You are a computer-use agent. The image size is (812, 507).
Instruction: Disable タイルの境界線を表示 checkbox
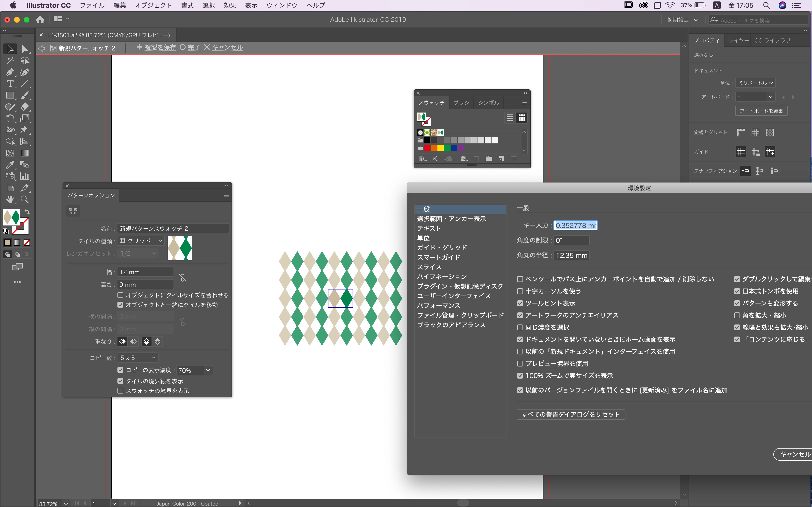(x=120, y=381)
